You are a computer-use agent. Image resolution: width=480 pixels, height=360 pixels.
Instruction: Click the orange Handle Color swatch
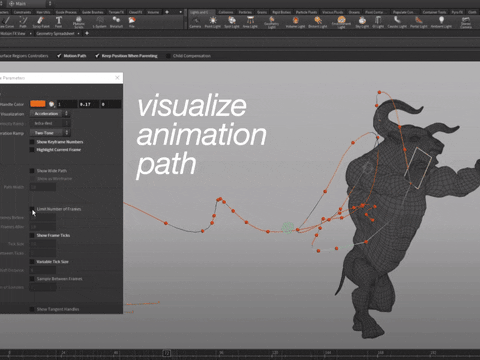pos(38,104)
